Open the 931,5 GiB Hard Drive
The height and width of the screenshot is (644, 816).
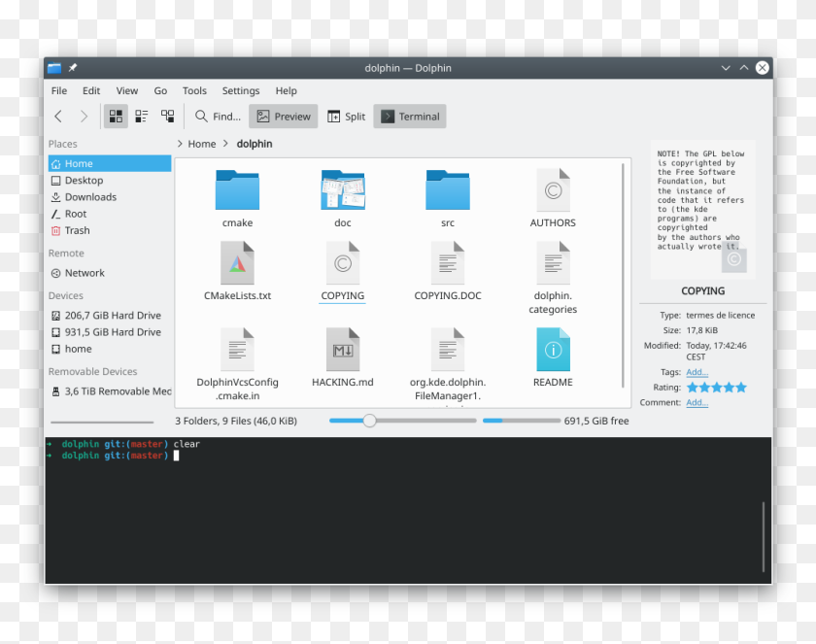110,332
